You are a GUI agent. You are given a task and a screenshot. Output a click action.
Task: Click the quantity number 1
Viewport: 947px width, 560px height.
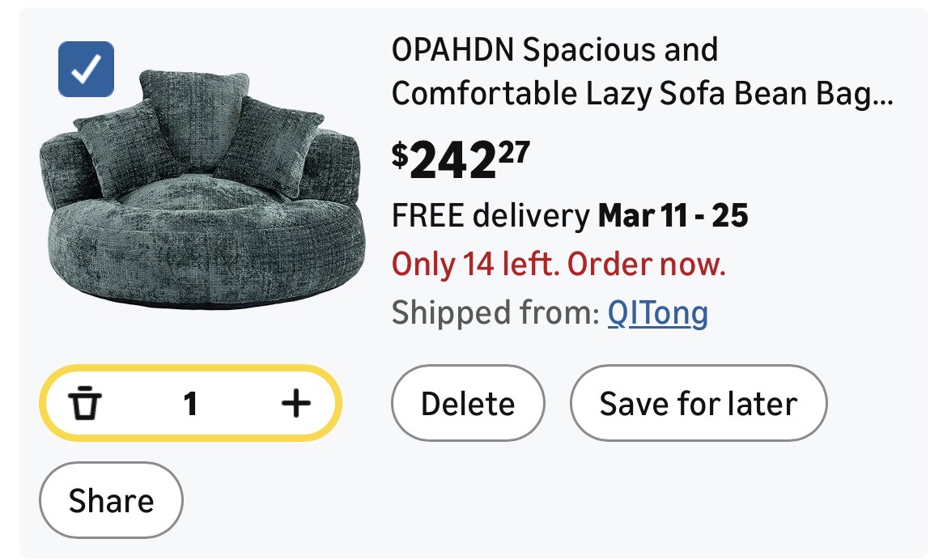coord(190,403)
